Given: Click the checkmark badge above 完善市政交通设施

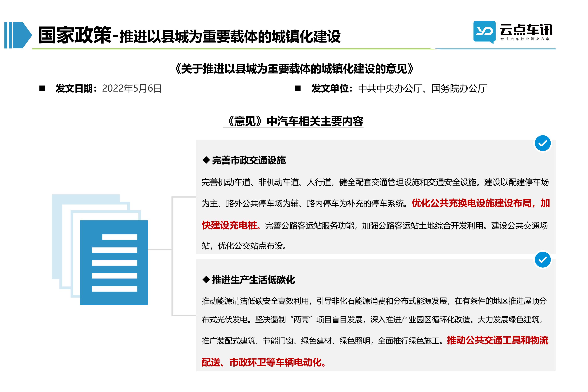Looking at the screenshot, I should pyautogui.click(x=542, y=143).
